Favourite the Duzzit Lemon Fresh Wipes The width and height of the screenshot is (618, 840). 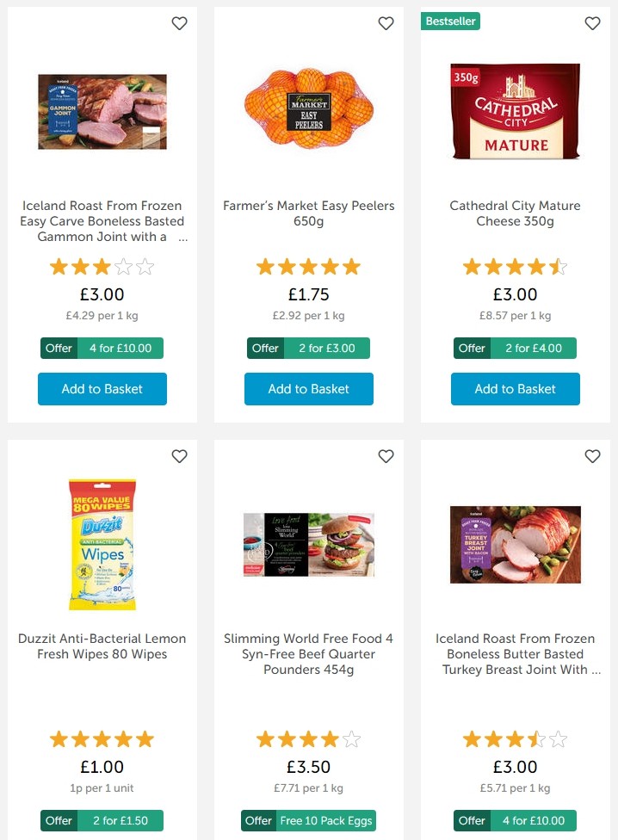(179, 457)
